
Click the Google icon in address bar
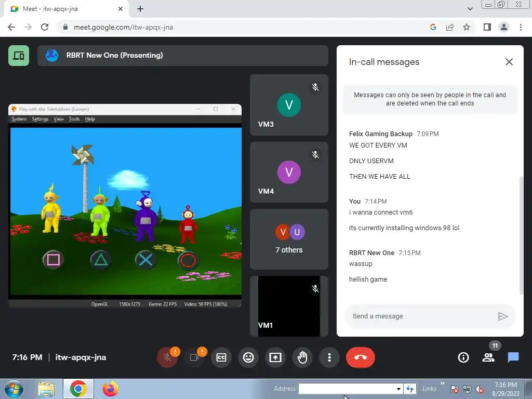click(x=433, y=27)
